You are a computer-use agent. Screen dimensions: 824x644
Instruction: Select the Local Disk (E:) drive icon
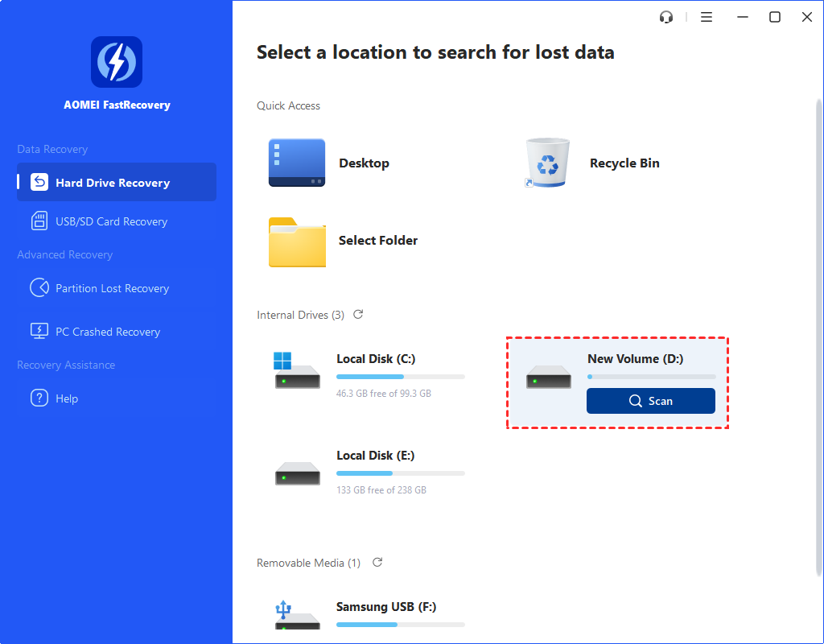click(x=298, y=473)
